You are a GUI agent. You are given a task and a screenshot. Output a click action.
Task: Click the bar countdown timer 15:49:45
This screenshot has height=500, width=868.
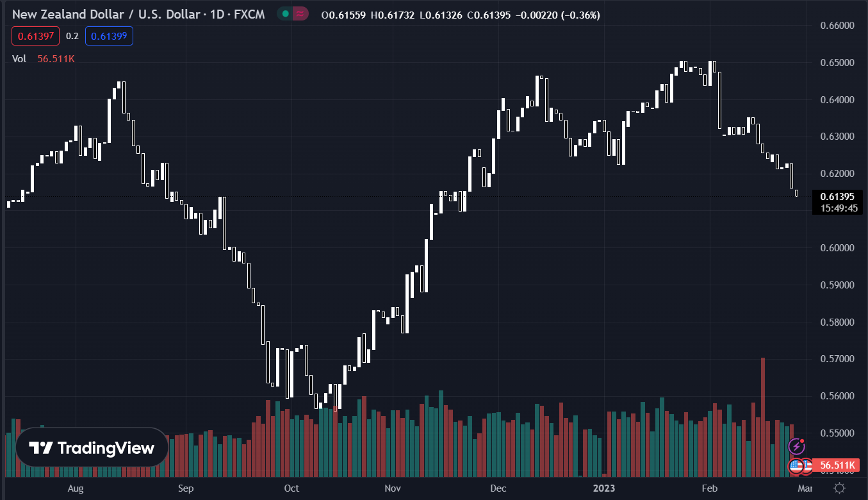tap(837, 208)
